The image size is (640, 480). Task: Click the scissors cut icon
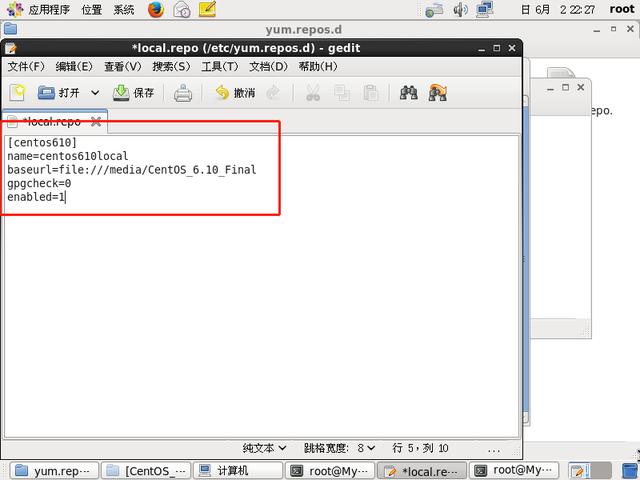point(313,93)
